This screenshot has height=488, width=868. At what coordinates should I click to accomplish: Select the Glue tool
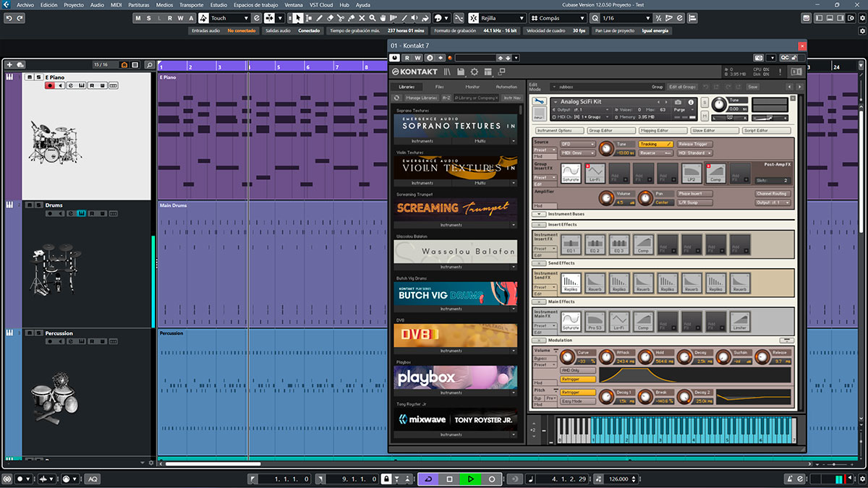pos(352,17)
